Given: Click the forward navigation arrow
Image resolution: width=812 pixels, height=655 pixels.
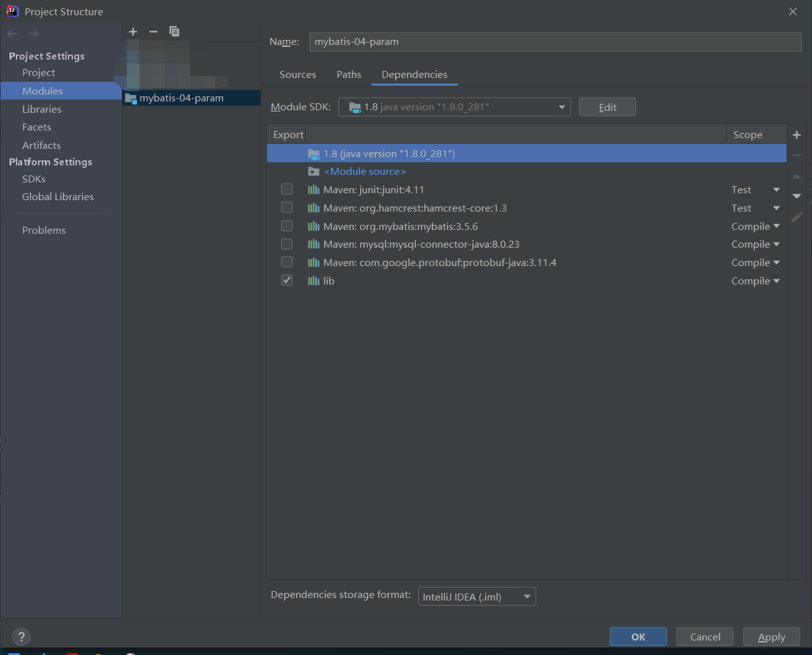Looking at the screenshot, I should pos(33,34).
